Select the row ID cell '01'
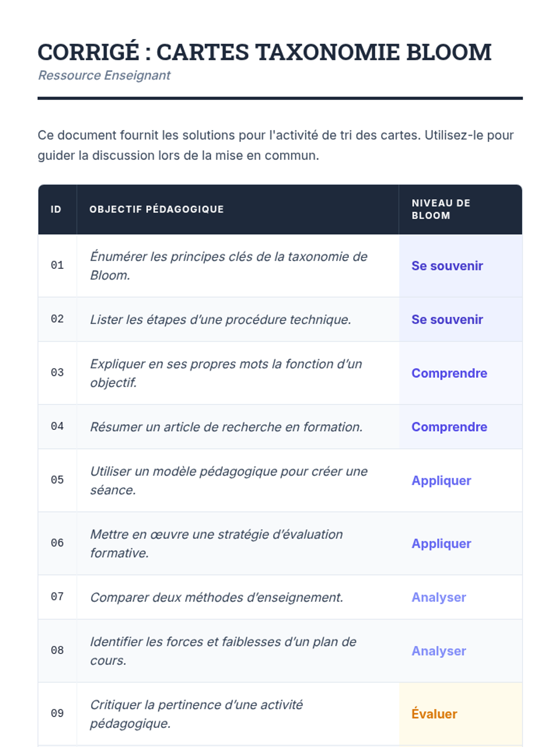 coord(57,265)
